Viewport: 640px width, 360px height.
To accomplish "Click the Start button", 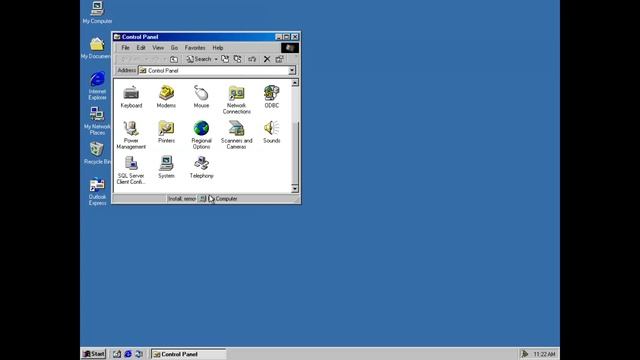I will coord(94,354).
